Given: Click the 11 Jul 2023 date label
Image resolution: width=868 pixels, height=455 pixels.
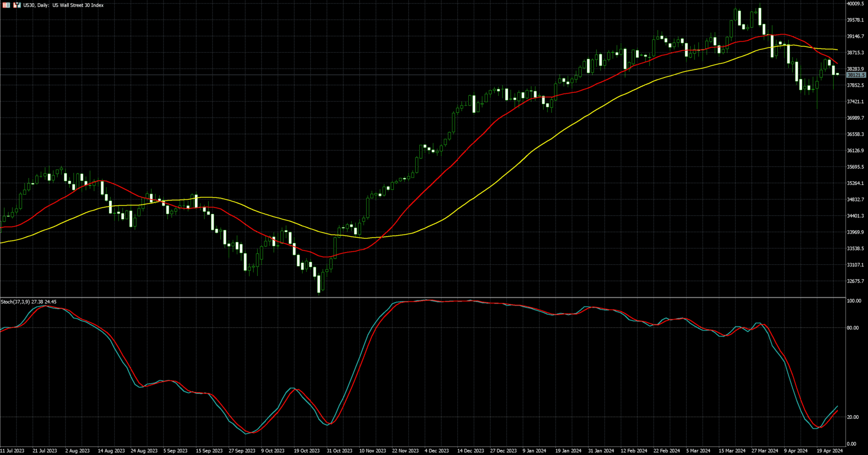Looking at the screenshot, I should point(12,451).
